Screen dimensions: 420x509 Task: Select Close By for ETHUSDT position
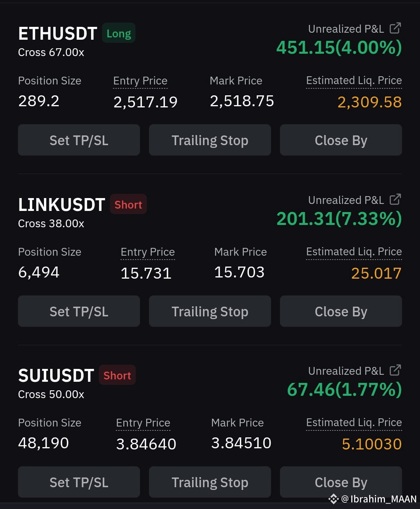pyautogui.click(x=341, y=140)
